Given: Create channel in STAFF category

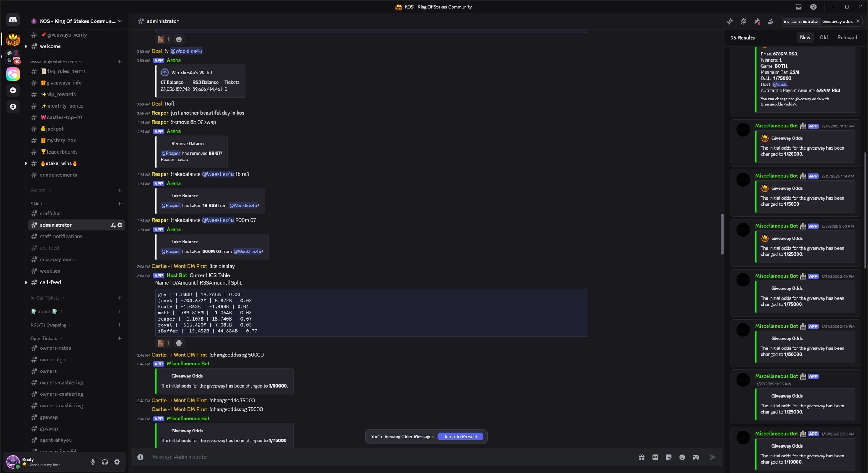Looking at the screenshot, I should click(120, 204).
